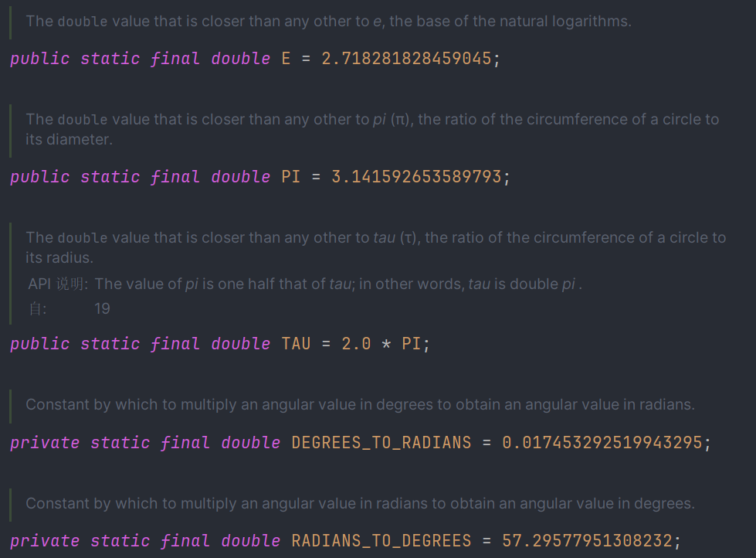Click the PI constant name in its declaration
This screenshot has width=756, height=558.
pos(290,177)
